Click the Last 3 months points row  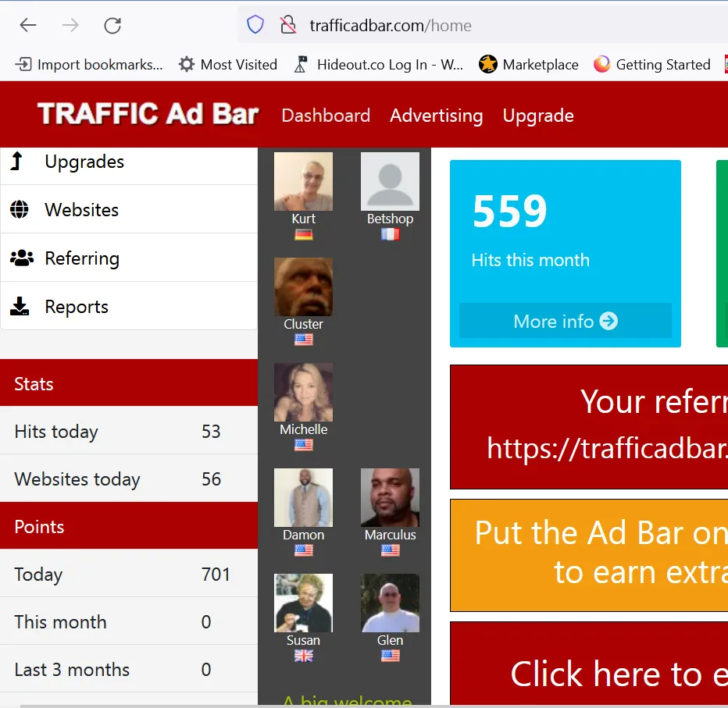click(129, 670)
